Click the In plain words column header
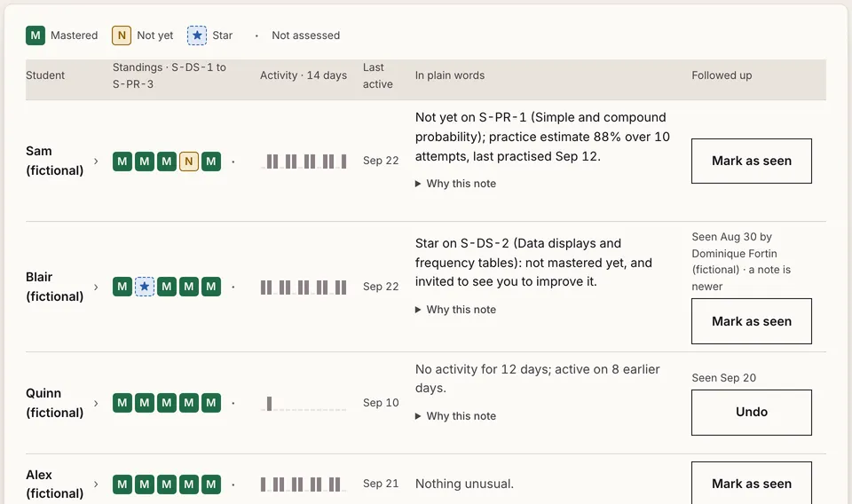This screenshot has width=852, height=504. [450, 75]
